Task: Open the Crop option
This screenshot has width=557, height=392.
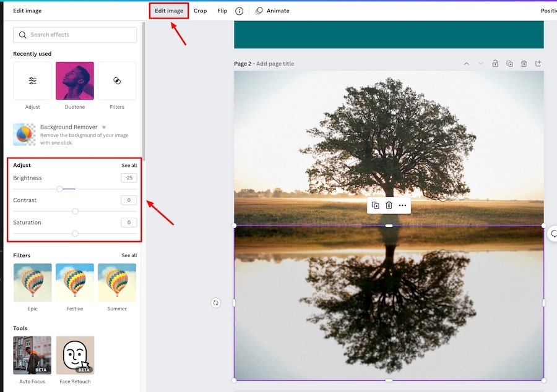Action: coord(200,11)
